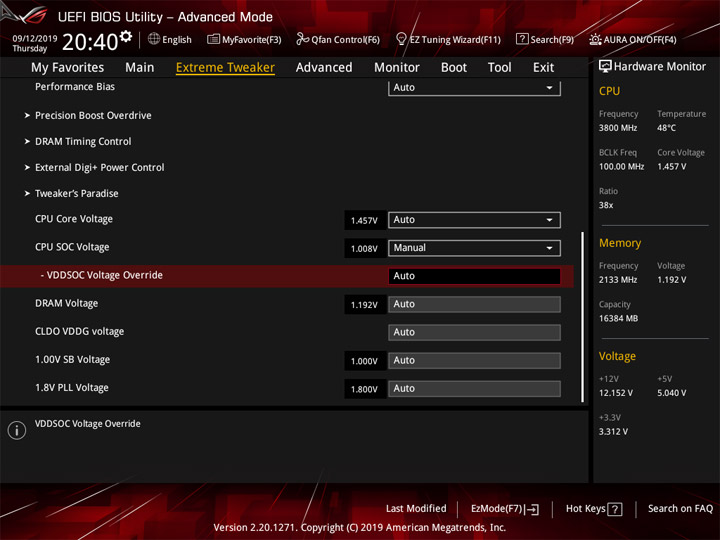This screenshot has height=540, width=720.
Task: Click the 20:40 clock display
Action: (90, 42)
